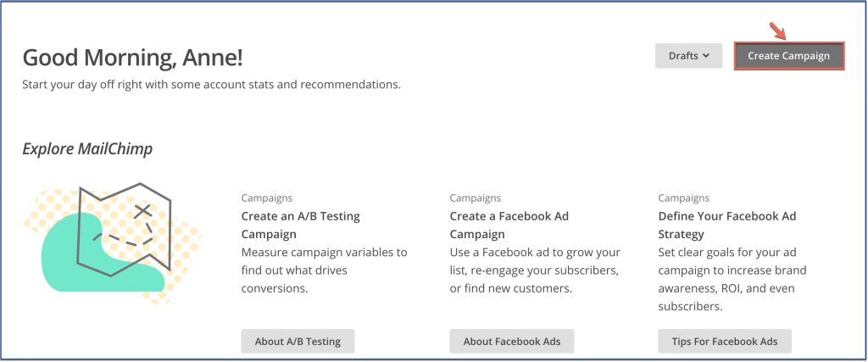Expand the Drafts chevron arrow

pos(705,56)
